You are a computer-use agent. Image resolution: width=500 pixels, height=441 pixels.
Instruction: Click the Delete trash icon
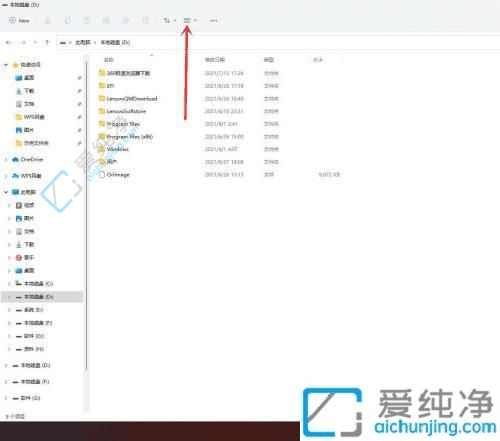pyautogui.click(x=146, y=21)
